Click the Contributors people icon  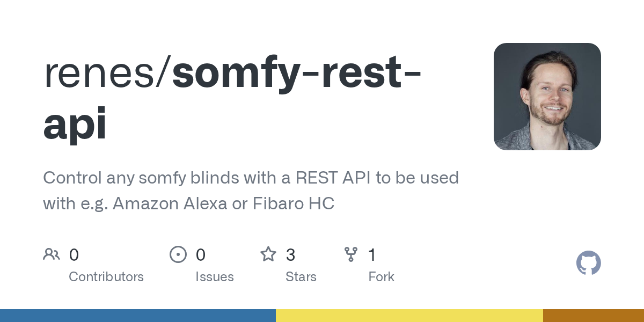coord(52,254)
